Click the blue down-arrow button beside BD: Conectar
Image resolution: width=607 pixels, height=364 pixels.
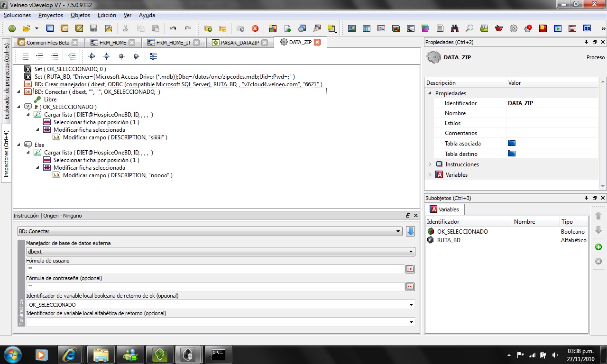point(411,231)
